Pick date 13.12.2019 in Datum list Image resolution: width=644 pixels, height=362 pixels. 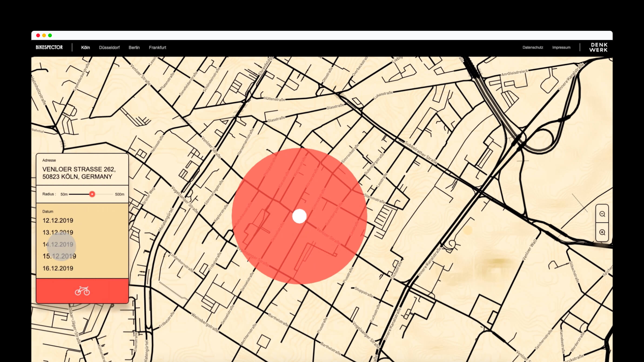coord(58,232)
